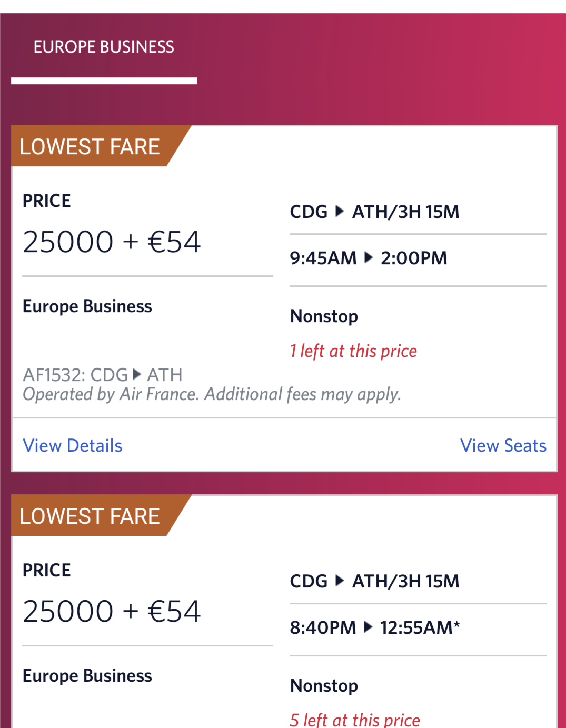Open View Details for the 9:45AM flight
Screen dimensions: 566x728
(73, 446)
